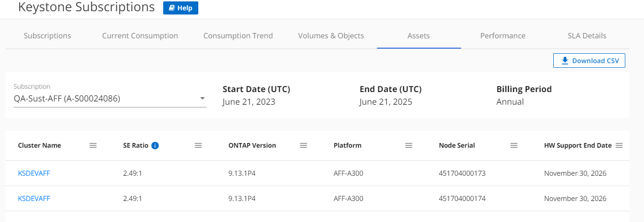
Task: Open KSDEVAFF link for serial 451704000173
Action: pos(34,173)
